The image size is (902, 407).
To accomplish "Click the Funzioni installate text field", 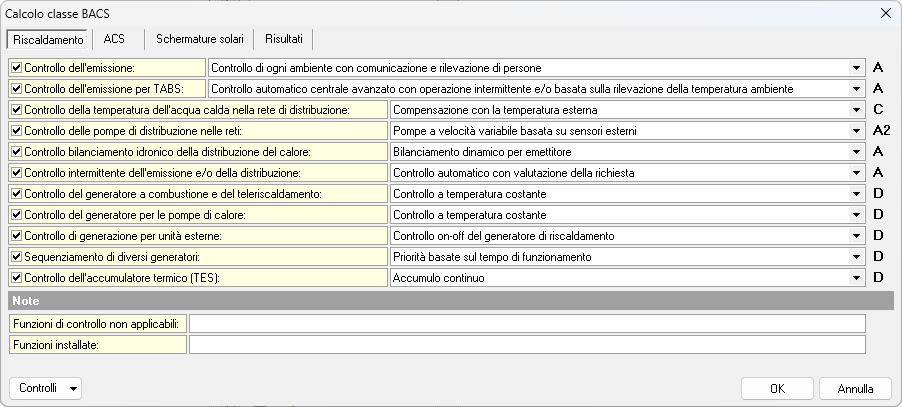I will tap(526, 345).
